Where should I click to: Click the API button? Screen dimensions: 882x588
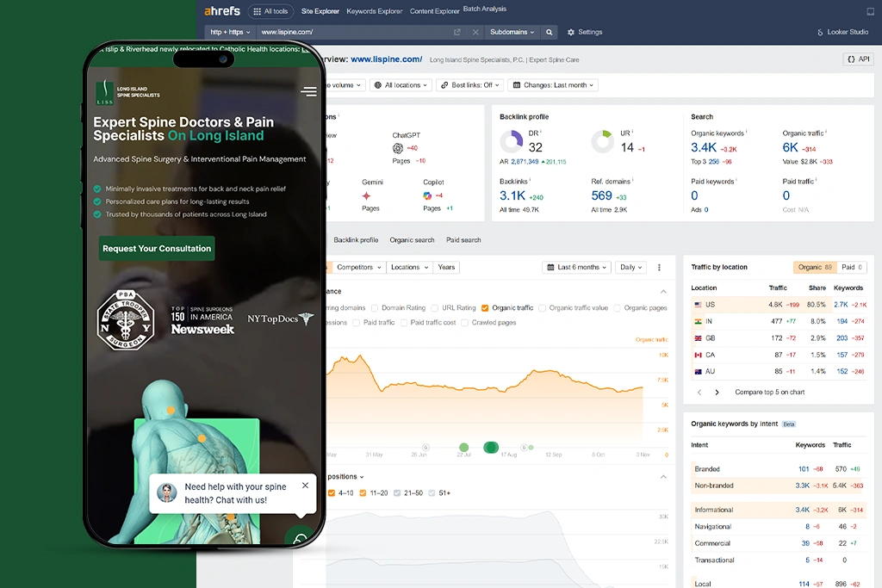[x=857, y=59]
